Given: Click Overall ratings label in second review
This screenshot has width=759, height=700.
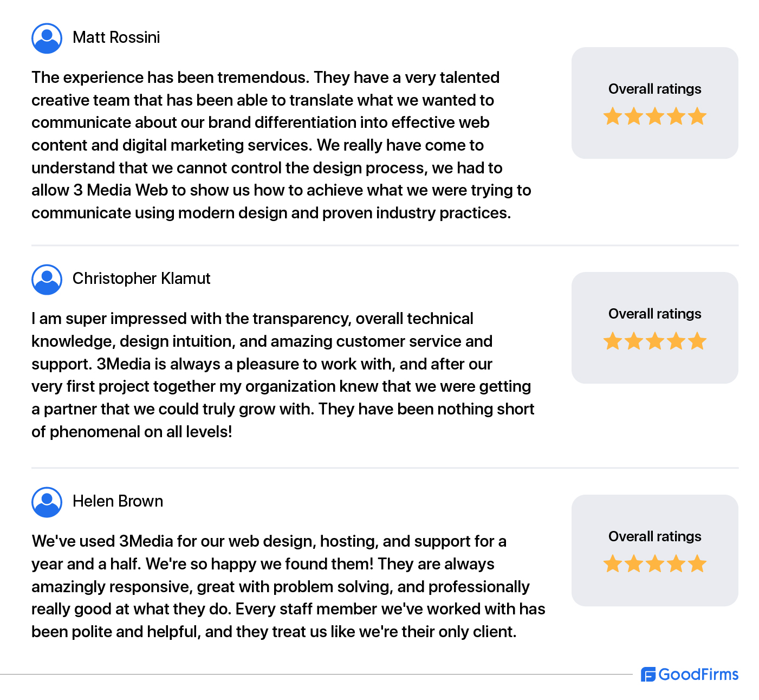Looking at the screenshot, I should pos(655,314).
